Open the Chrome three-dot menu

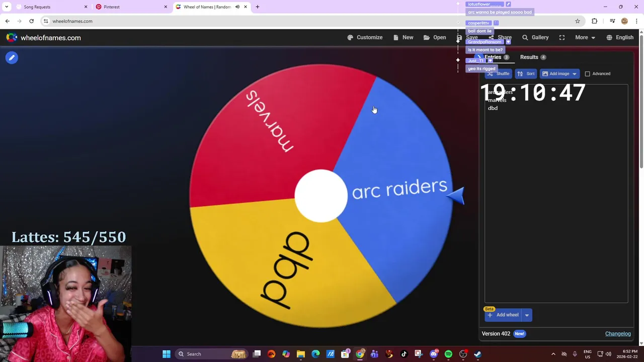click(x=636, y=21)
